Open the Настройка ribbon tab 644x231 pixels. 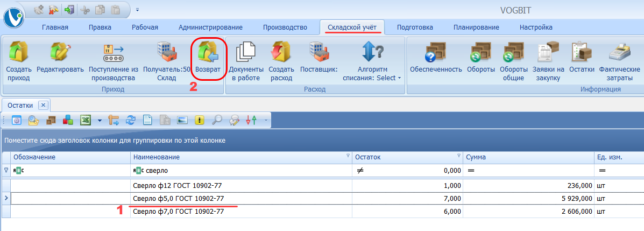[x=536, y=27]
